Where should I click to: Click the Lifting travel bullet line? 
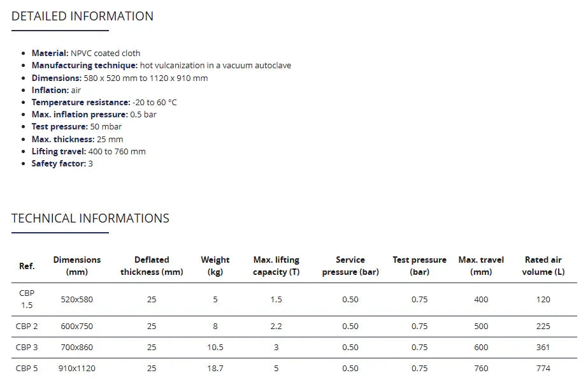89,152
